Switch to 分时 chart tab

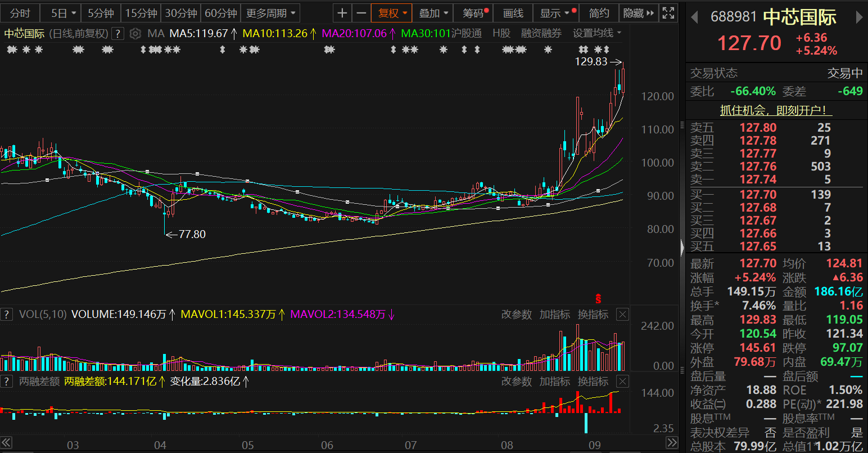tap(20, 13)
